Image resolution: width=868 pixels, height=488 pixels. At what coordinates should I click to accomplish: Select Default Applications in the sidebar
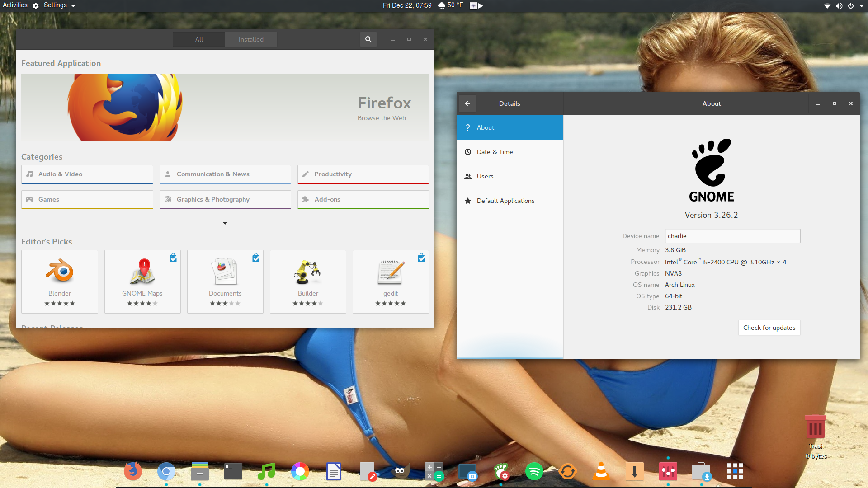[510, 201]
